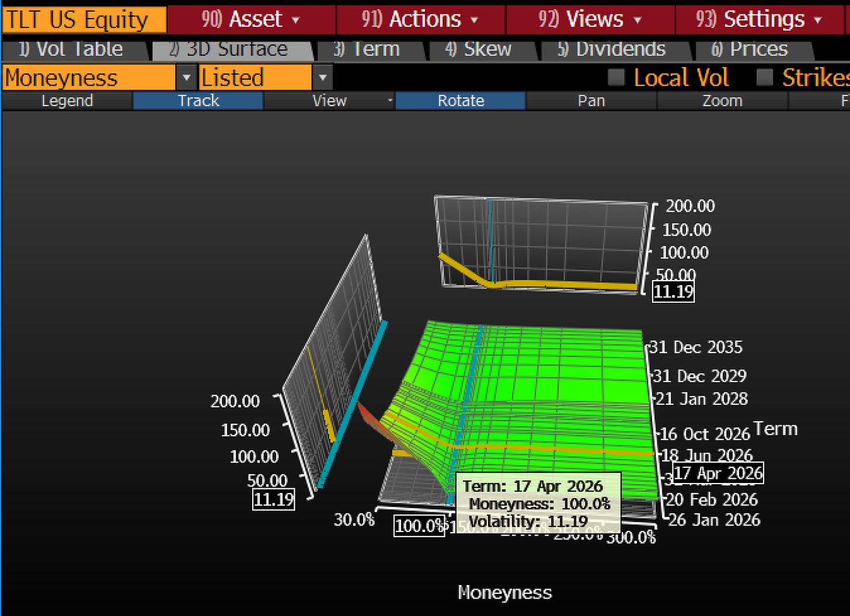Toggle the Track mode button
850x616 pixels.
(x=198, y=101)
